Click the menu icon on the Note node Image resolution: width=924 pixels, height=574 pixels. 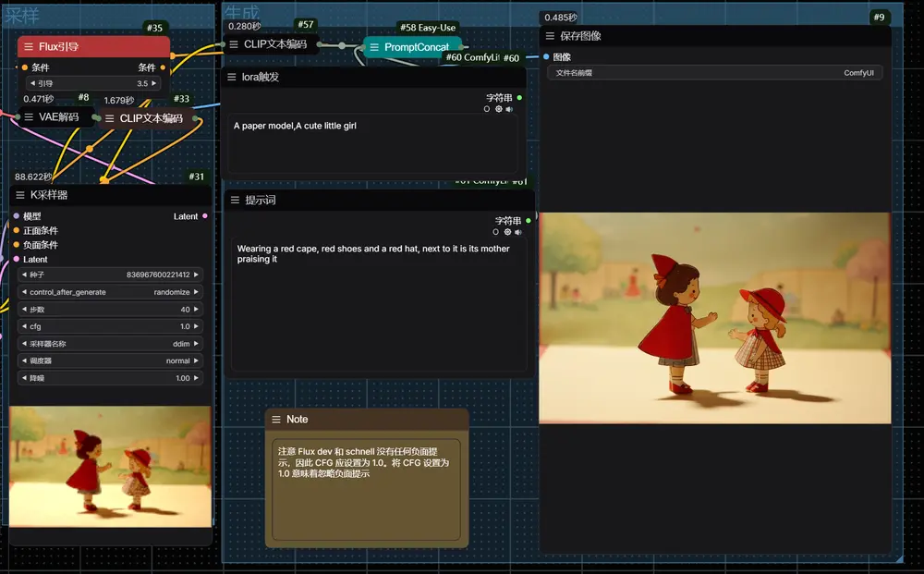click(x=275, y=420)
